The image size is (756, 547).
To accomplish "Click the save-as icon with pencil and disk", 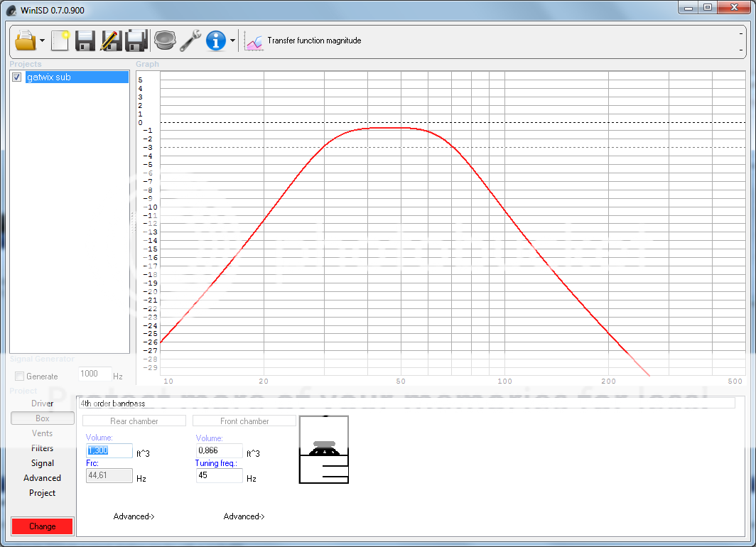I will coord(111,40).
